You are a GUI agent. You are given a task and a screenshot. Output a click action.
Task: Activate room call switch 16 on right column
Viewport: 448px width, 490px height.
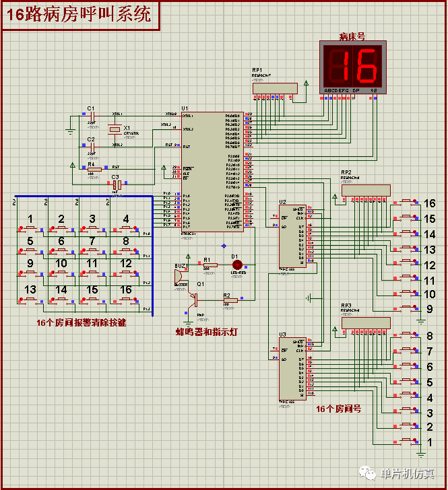(406, 201)
